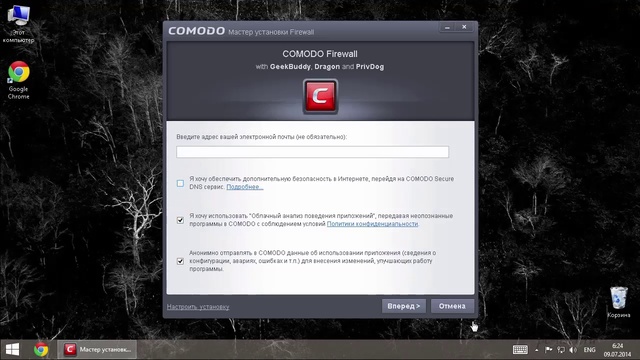Show hidden tray icons arrow
Image resolution: width=640 pixels, height=360 pixels.
[536, 350]
